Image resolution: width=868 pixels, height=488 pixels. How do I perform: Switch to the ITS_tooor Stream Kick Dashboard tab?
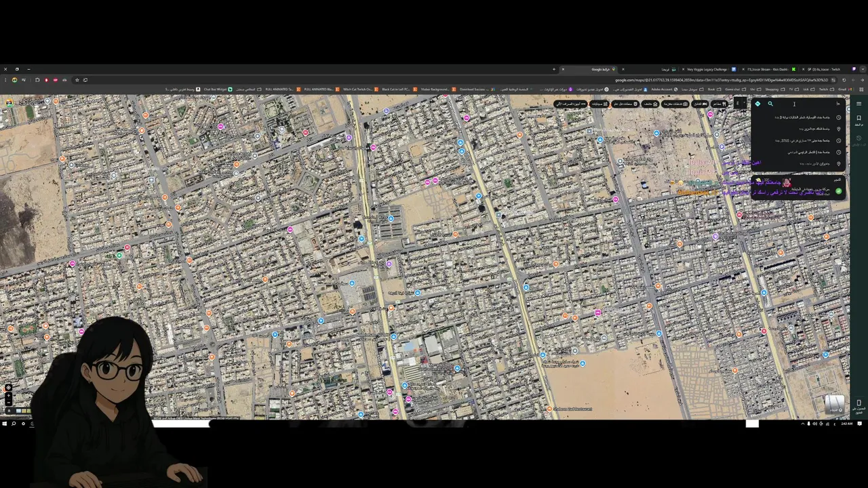coord(770,69)
